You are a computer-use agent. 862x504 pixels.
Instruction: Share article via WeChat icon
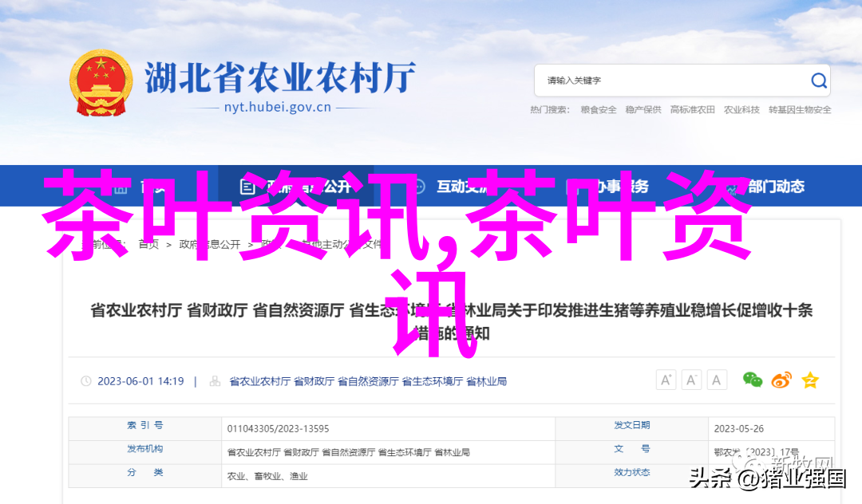coord(752,380)
